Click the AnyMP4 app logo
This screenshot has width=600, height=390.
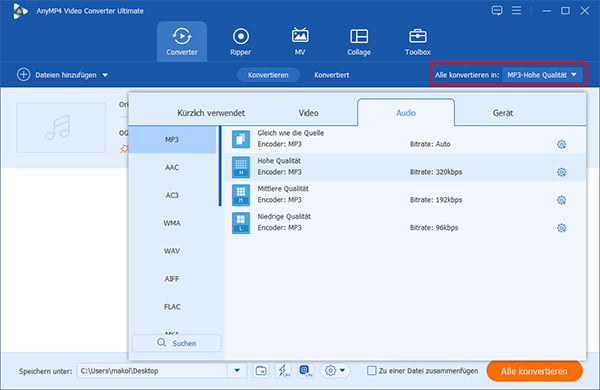20,11
